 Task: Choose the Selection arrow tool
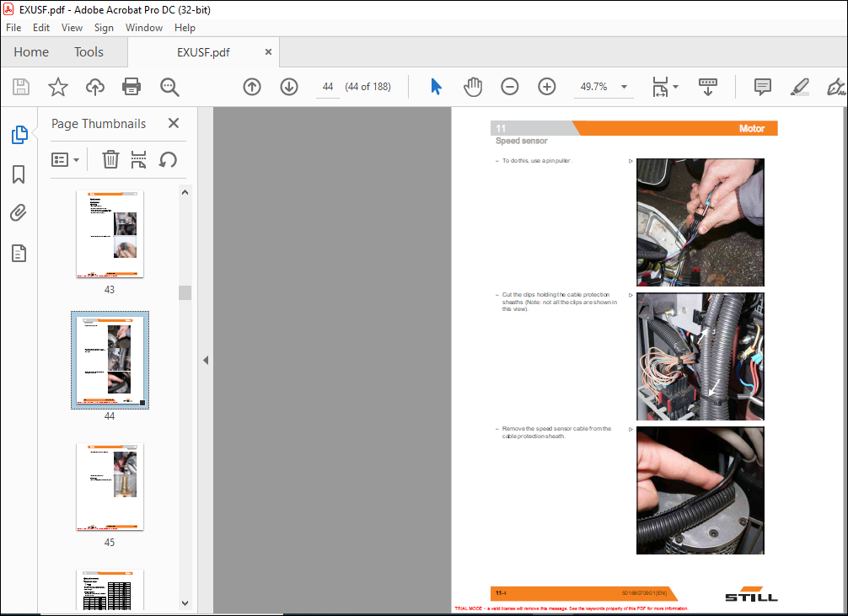(436, 87)
